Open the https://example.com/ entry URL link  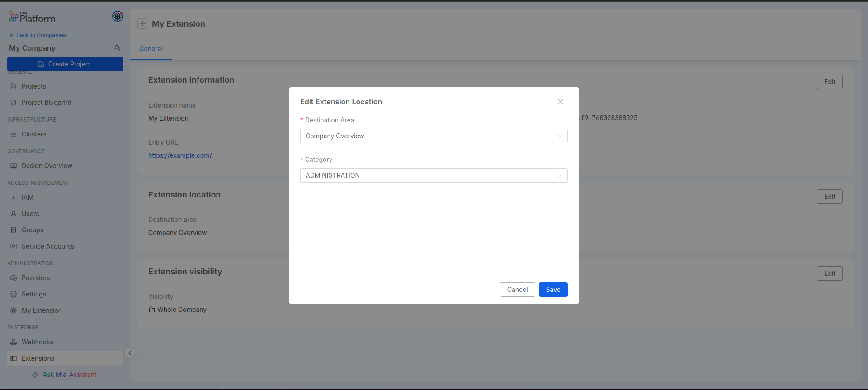coord(180,155)
